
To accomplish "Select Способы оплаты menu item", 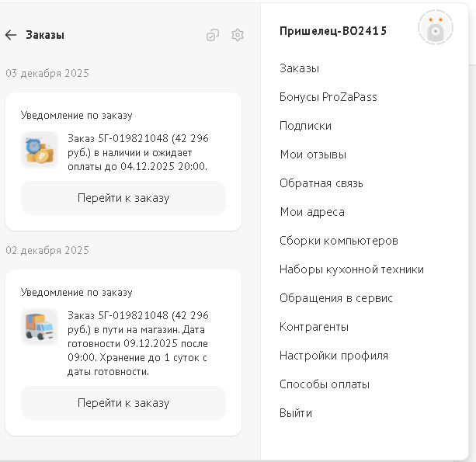I will pyautogui.click(x=324, y=384).
